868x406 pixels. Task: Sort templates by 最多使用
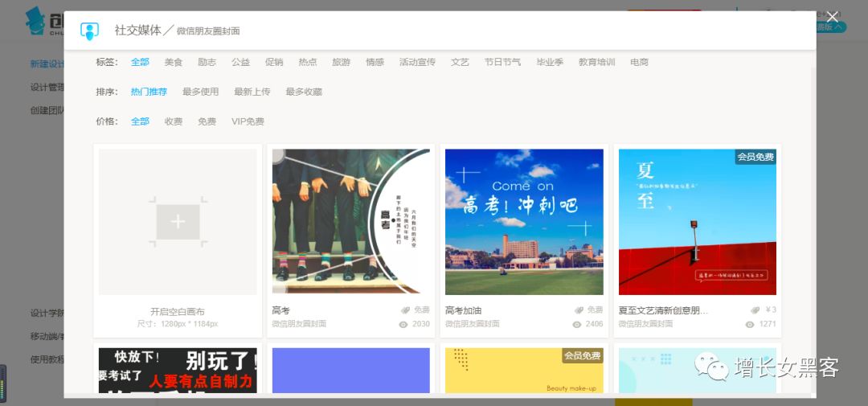[x=200, y=92]
